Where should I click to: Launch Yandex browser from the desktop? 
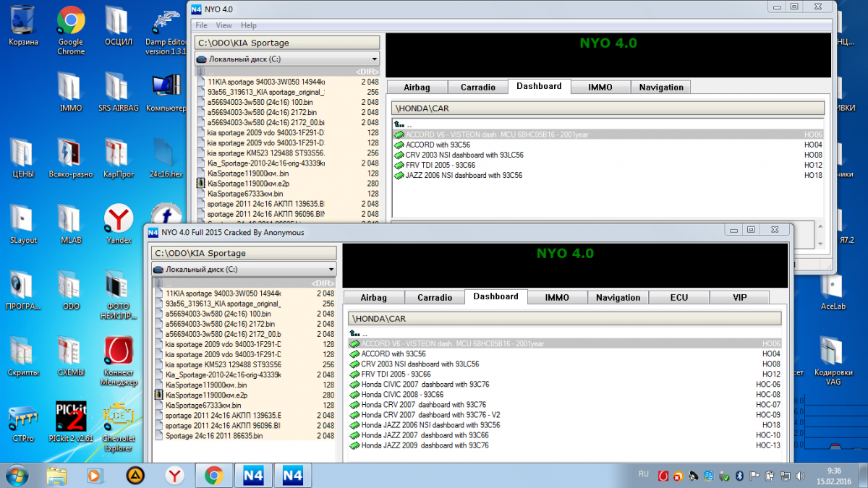click(118, 224)
